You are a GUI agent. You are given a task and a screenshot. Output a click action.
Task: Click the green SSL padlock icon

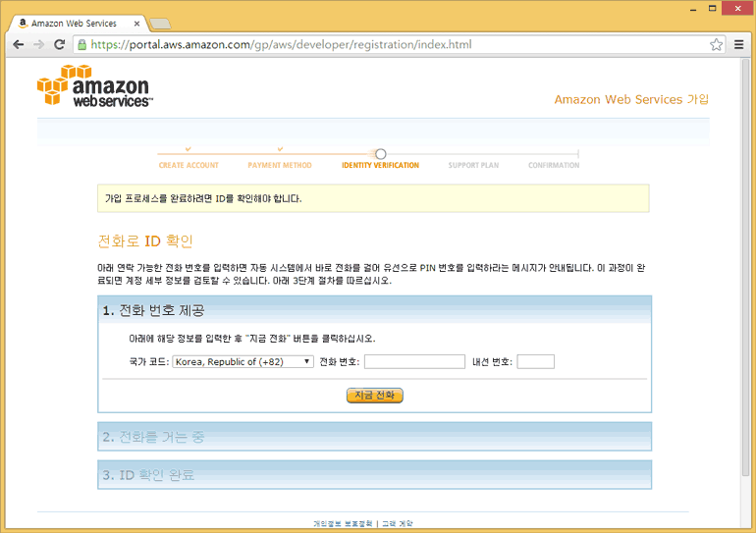82,44
